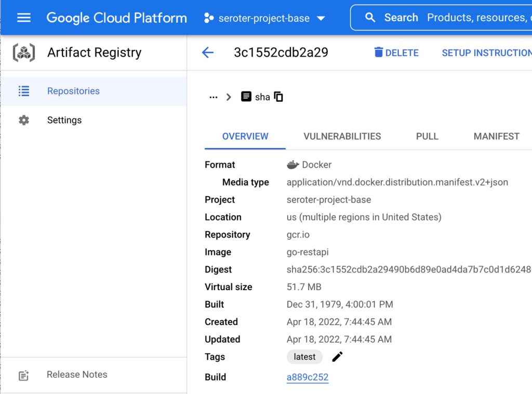Click the Delete button
This screenshot has height=394, width=532.
(396, 53)
